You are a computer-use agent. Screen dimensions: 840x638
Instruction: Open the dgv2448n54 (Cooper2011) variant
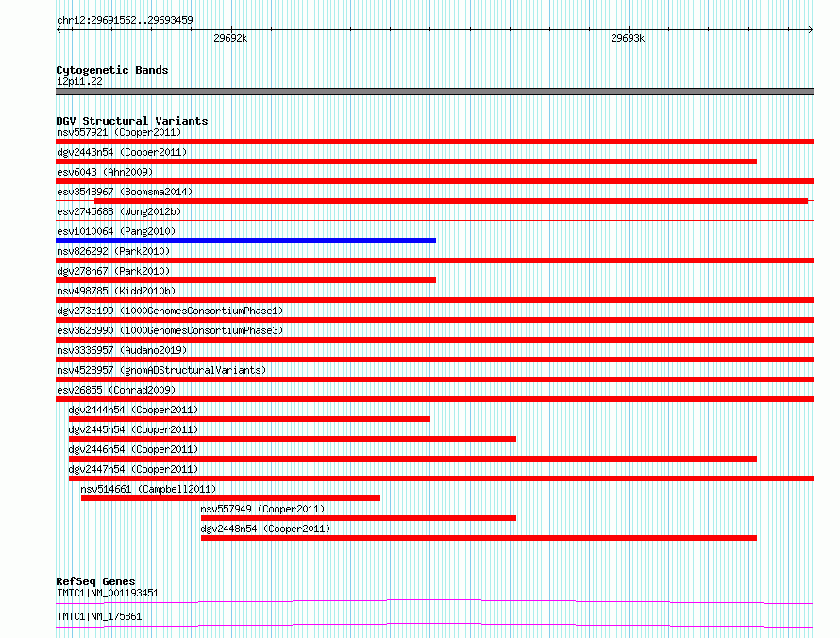[479, 538]
